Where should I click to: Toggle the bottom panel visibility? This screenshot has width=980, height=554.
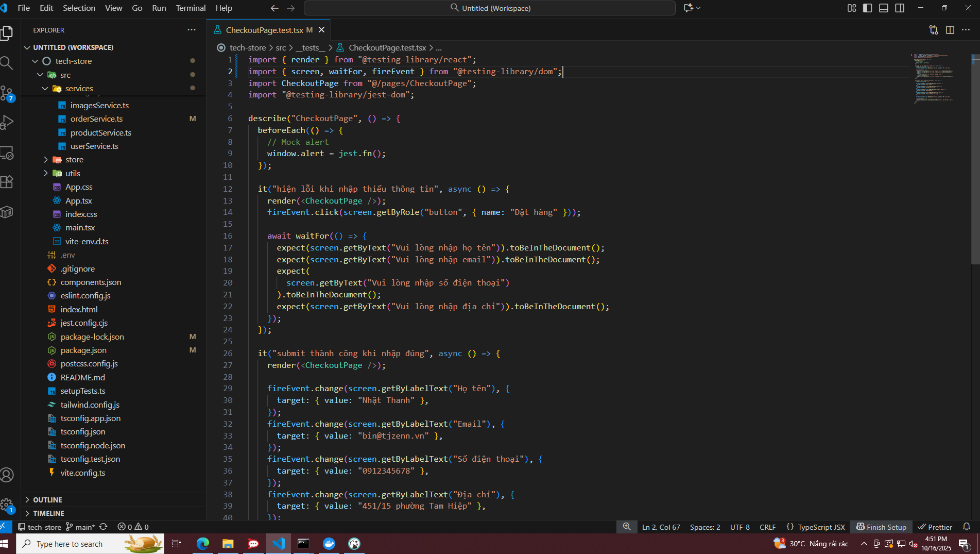coord(883,8)
